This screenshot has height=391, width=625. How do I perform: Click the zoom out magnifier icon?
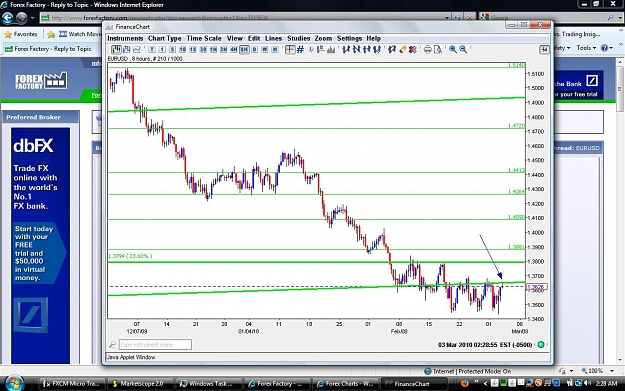(x=463, y=49)
